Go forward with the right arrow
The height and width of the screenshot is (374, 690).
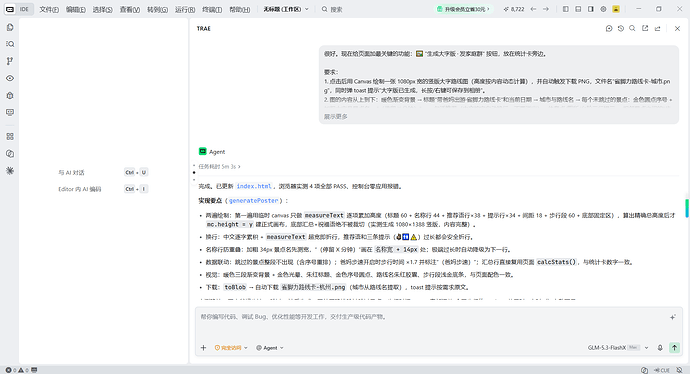(546, 9)
